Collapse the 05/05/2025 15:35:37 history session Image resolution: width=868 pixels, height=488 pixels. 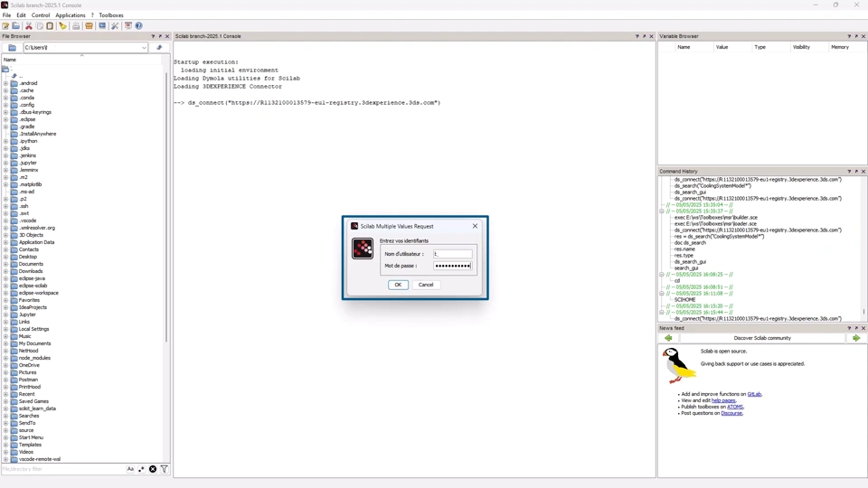pyautogui.click(x=662, y=211)
